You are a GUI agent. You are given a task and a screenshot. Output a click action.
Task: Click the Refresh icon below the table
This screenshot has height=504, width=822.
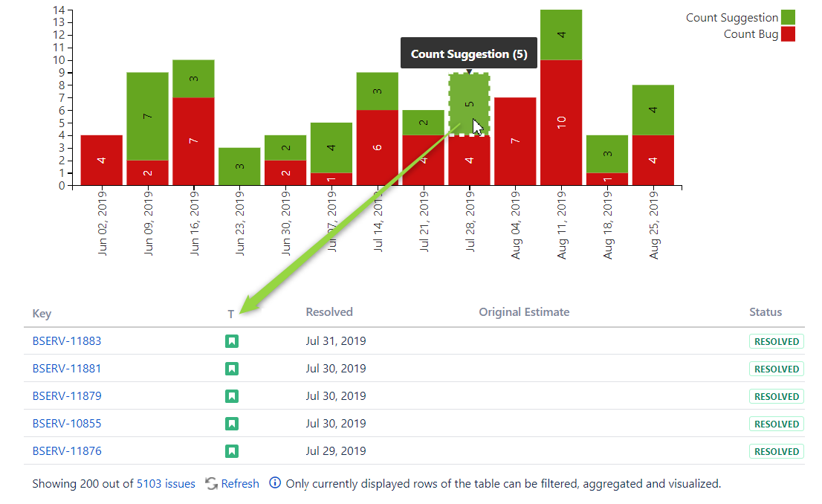click(211, 483)
